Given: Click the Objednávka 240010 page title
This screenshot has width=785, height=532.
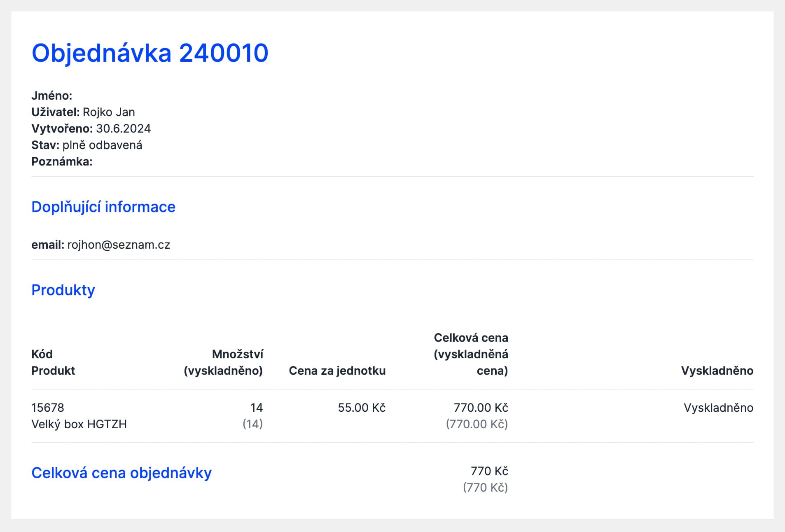Looking at the screenshot, I should (x=150, y=53).
